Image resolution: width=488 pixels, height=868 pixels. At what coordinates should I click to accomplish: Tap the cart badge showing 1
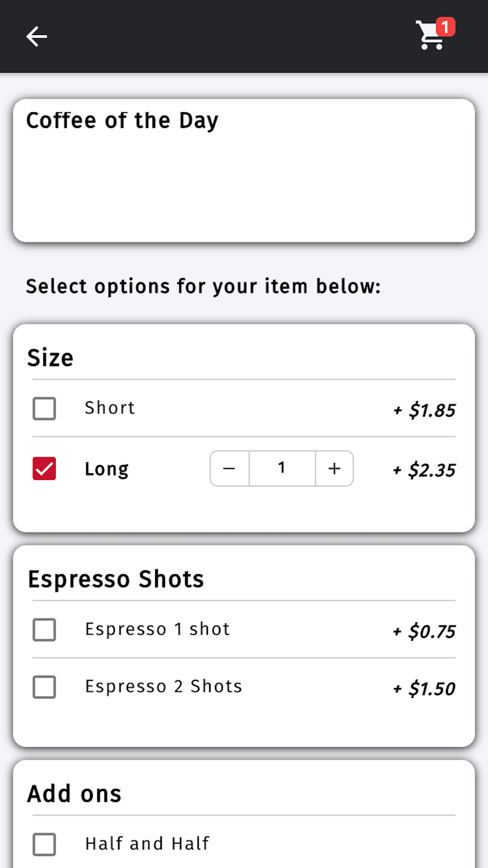[445, 27]
